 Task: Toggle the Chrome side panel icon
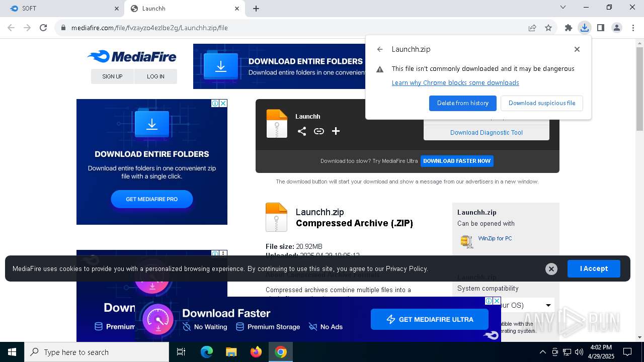600,28
